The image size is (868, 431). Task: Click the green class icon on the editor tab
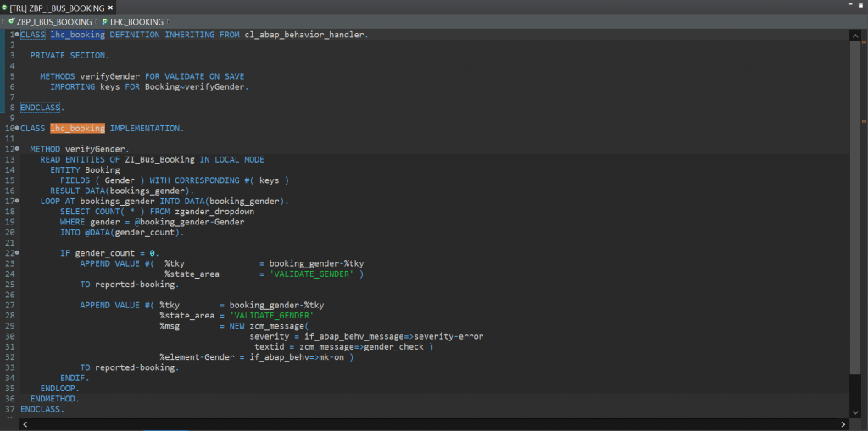click(x=4, y=8)
